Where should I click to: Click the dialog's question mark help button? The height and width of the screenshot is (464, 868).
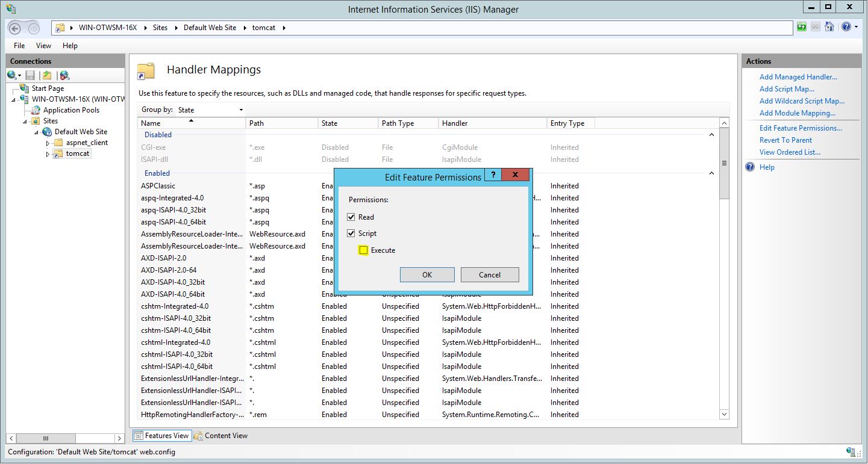point(493,175)
